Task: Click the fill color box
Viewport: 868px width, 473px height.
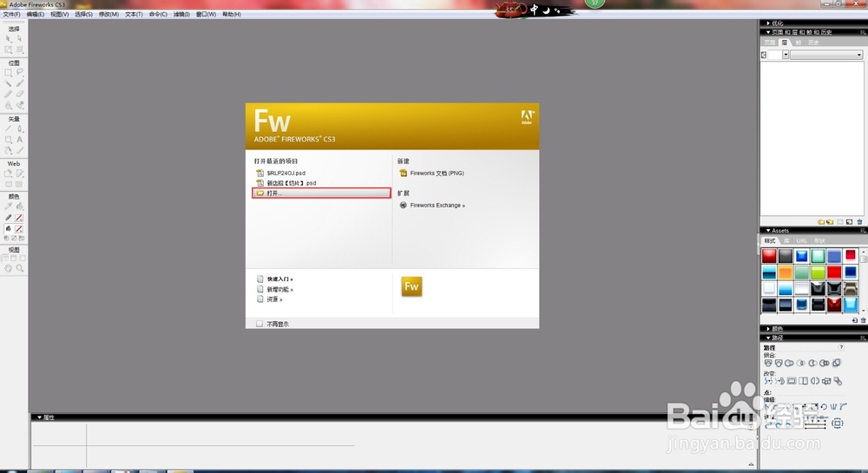Action: pyautogui.click(x=19, y=228)
